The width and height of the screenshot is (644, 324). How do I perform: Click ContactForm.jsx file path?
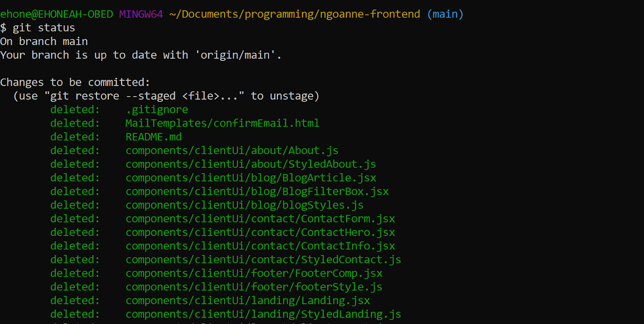coord(260,219)
